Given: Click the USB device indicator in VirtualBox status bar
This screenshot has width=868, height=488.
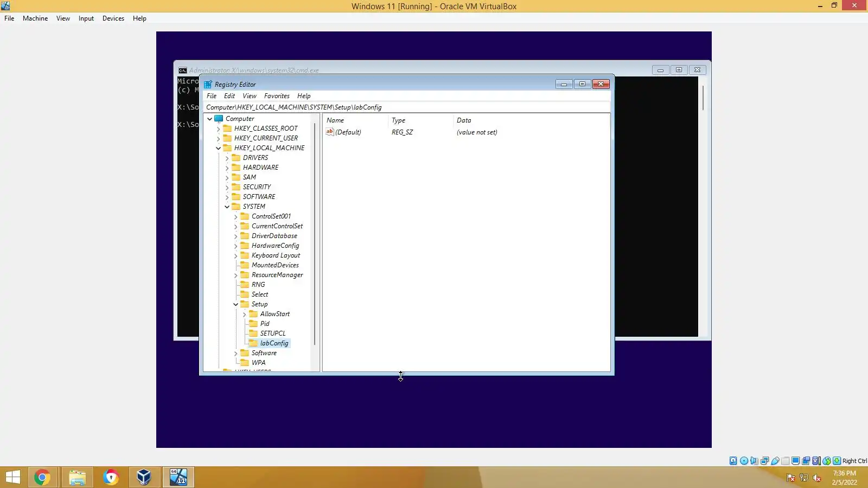Looking at the screenshot, I should tap(775, 461).
